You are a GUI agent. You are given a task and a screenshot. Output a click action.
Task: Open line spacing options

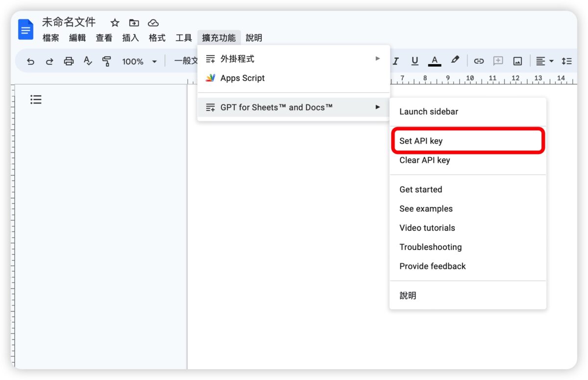[567, 61]
